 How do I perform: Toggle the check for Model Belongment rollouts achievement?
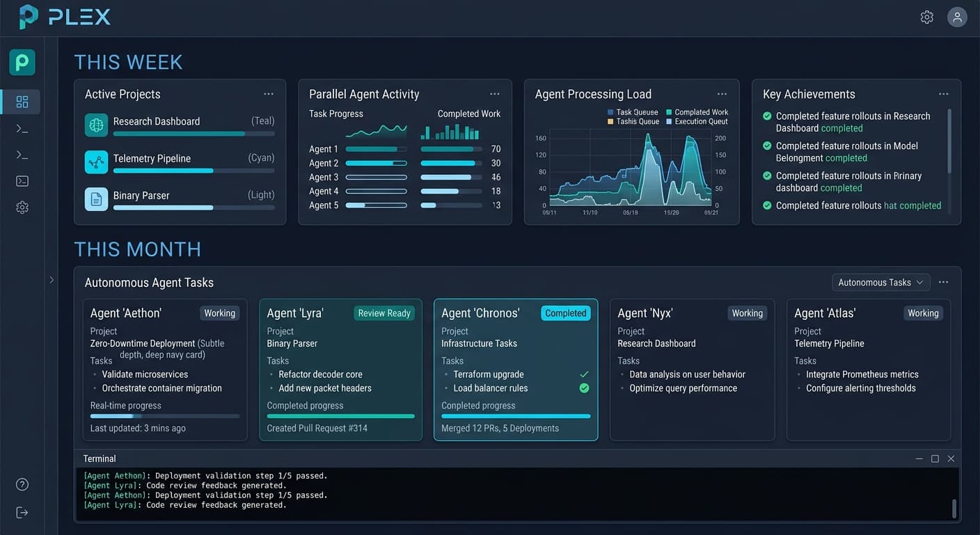tap(767, 146)
